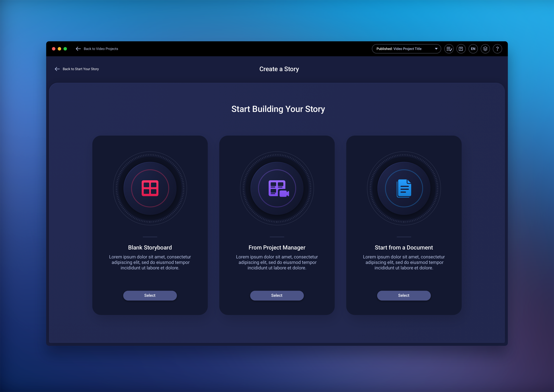Click the circular help question mark icon
Screen dimensions: 554x392
click(497, 49)
